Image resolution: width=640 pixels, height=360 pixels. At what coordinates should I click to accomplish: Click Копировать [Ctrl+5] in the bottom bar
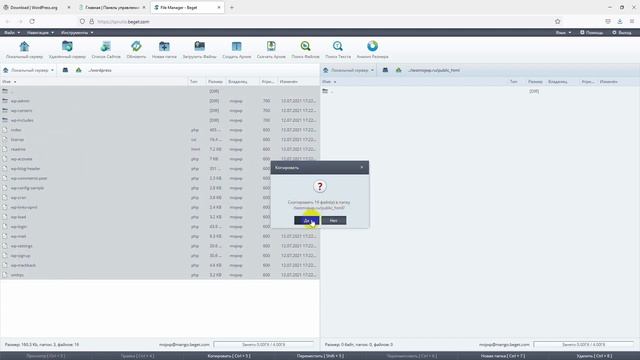tap(229, 356)
